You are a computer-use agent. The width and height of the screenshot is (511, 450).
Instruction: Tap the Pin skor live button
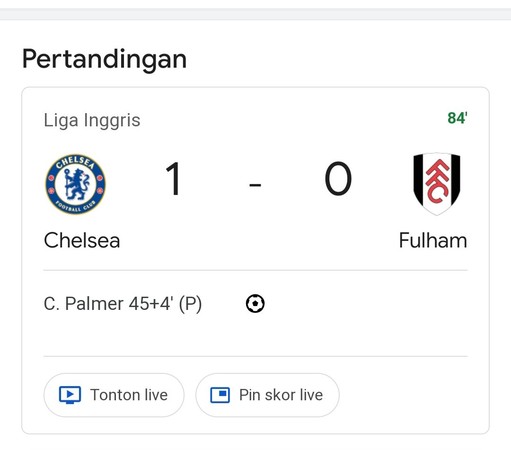267,395
